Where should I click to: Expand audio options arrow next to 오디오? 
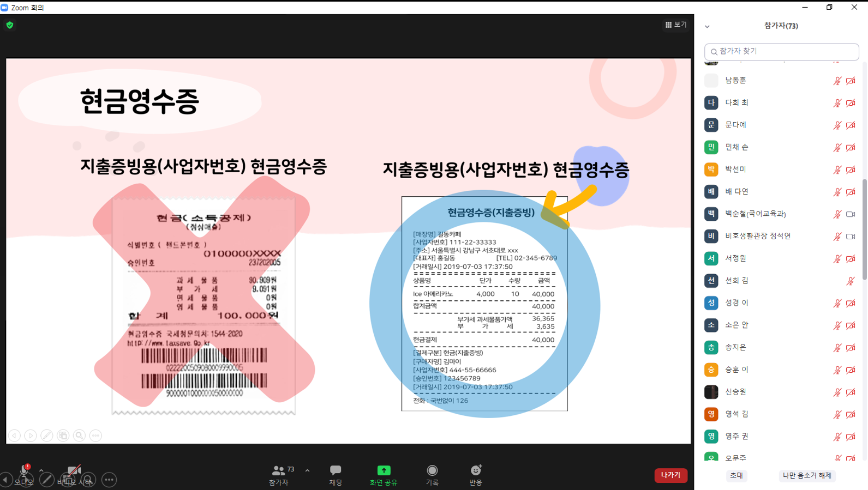(41, 470)
